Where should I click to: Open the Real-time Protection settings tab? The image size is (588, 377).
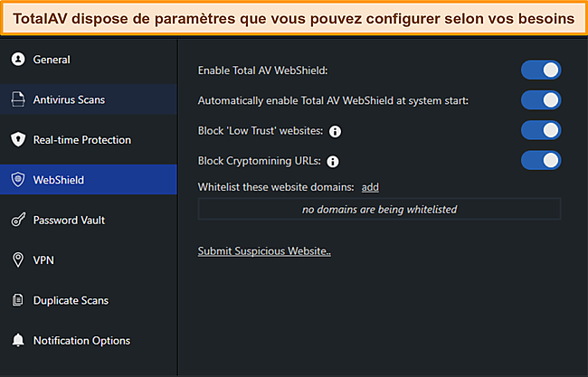[x=81, y=140]
